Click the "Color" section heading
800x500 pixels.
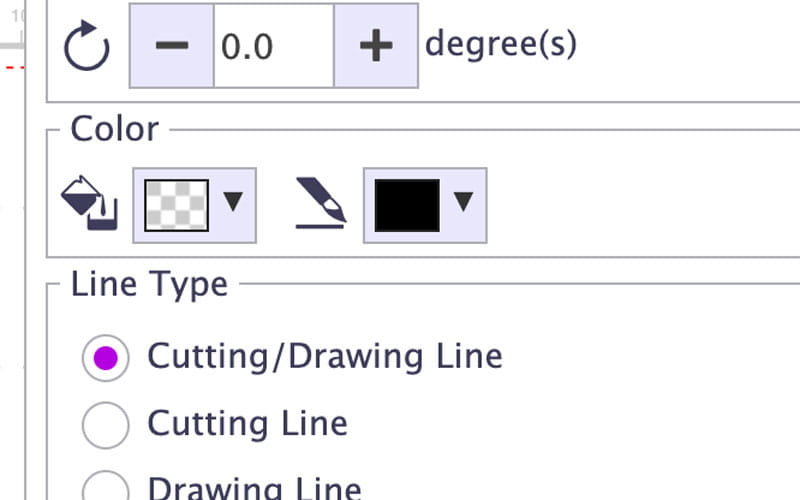pos(114,129)
